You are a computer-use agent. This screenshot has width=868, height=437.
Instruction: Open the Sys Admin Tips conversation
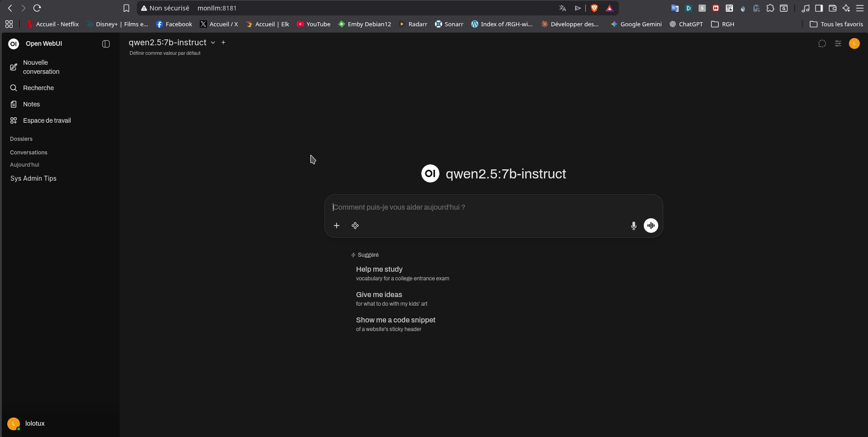(34, 178)
